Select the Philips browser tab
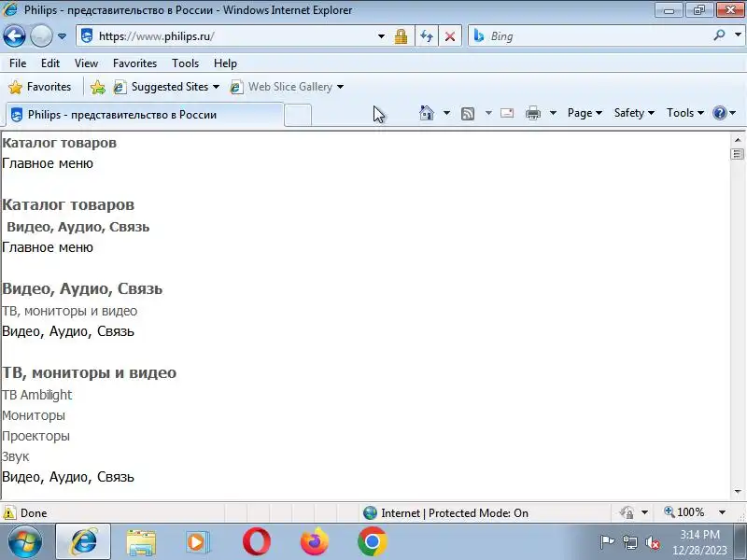The image size is (747, 560). (145, 115)
